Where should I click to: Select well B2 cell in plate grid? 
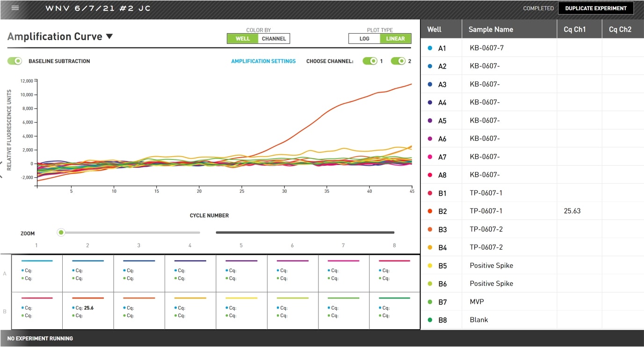88,311
